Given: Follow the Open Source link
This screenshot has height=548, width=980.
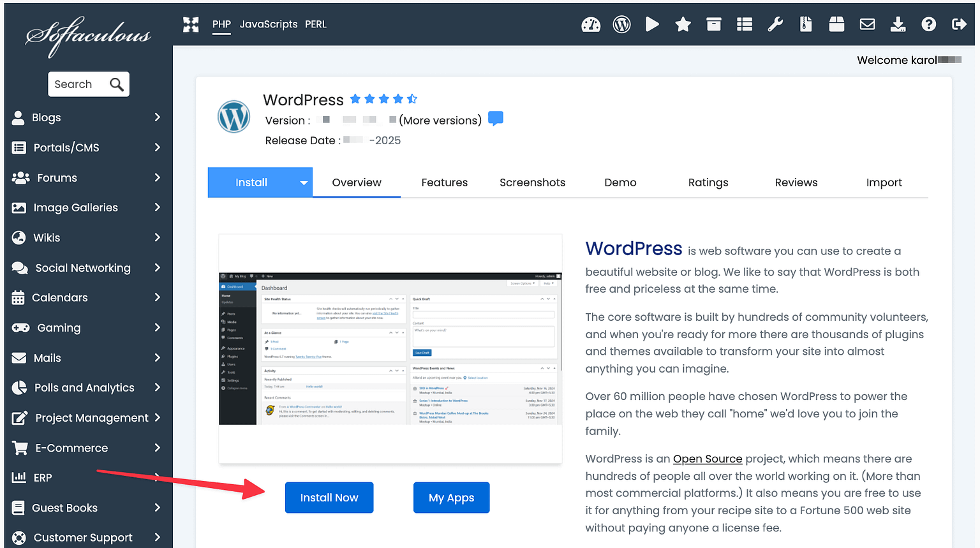Looking at the screenshot, I should click(x=708, y=458).
